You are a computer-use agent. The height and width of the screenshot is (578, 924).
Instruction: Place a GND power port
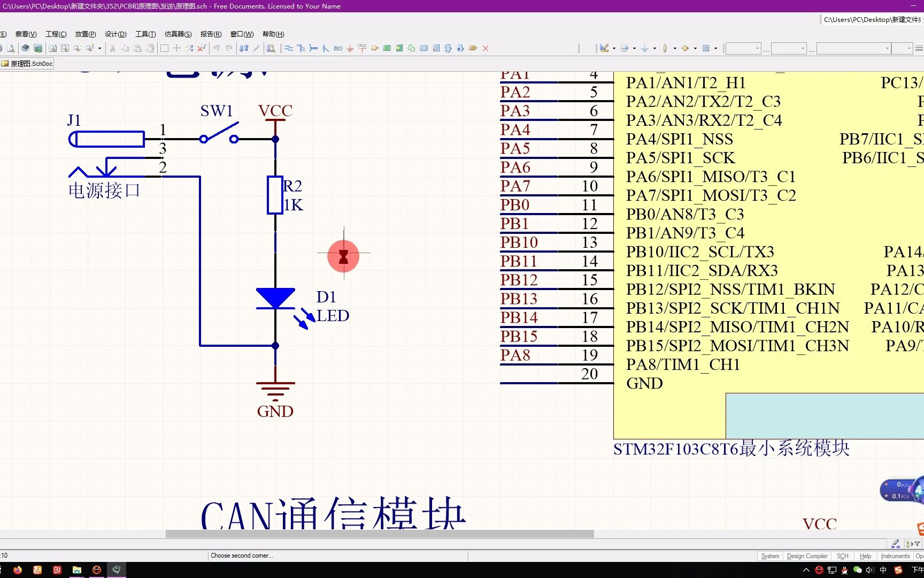tap(350, 48)
